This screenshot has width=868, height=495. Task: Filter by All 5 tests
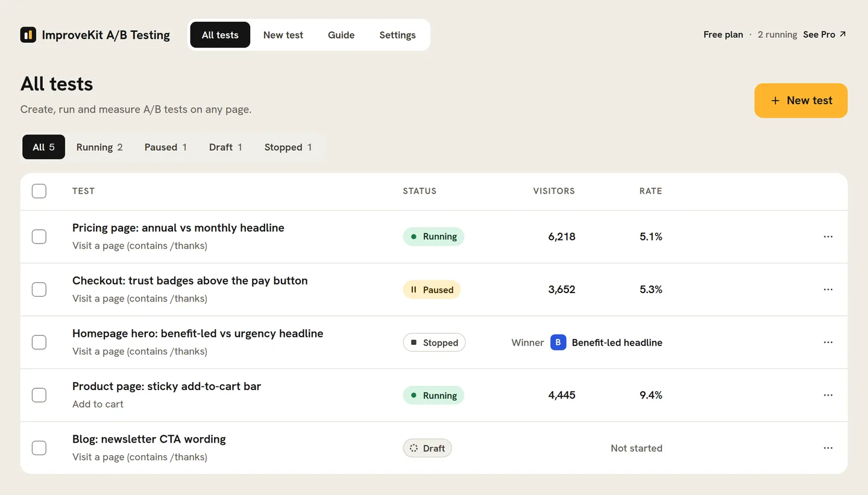(x=43, y=147)
